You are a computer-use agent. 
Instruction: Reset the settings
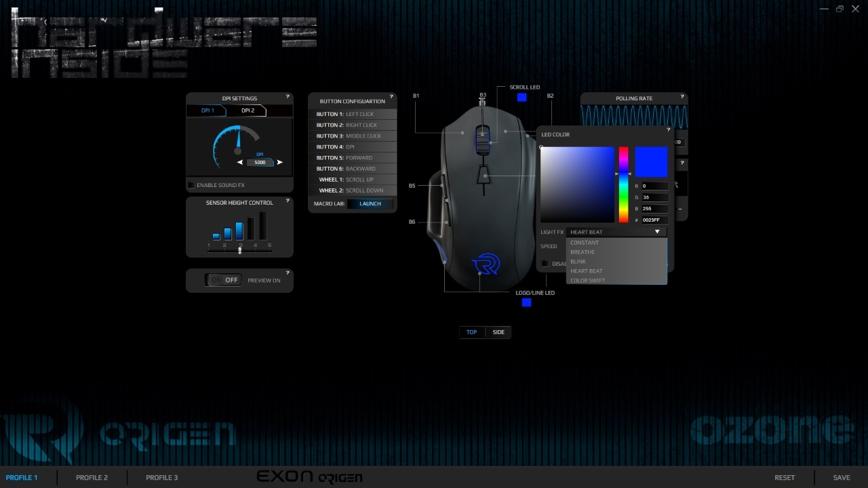785,478
